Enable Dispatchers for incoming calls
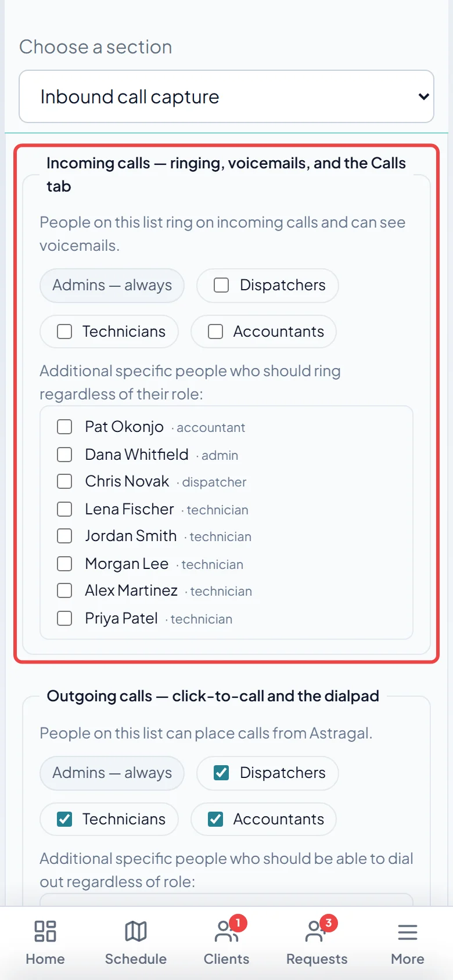This screenshot has width=453, height=980. [221, 285]
